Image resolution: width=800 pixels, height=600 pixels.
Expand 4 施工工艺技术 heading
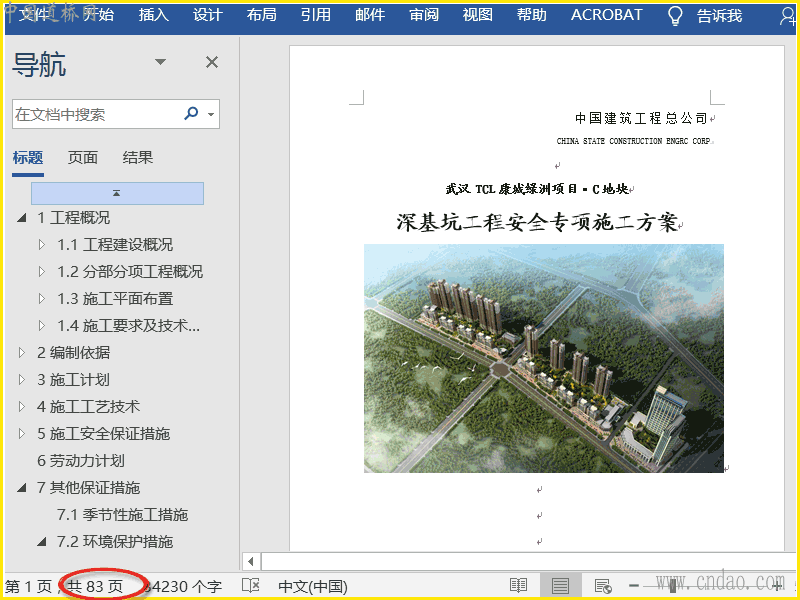coord(21,407)
